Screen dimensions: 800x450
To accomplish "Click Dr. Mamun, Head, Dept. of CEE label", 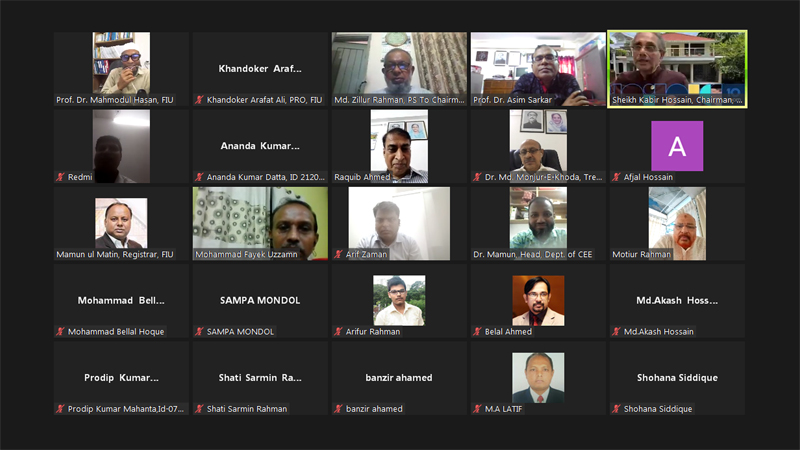I will coord(533,254).
